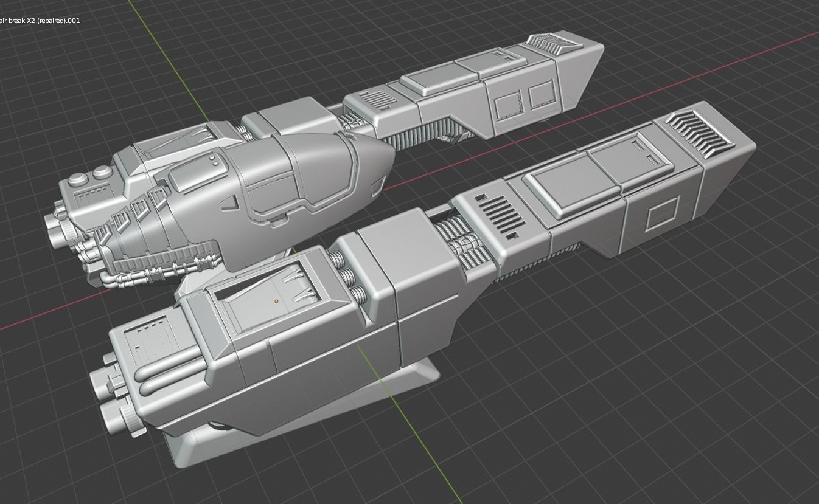Click the orange object origin dot
Viewport: 819px width, 504px height.
click(276, 301)
